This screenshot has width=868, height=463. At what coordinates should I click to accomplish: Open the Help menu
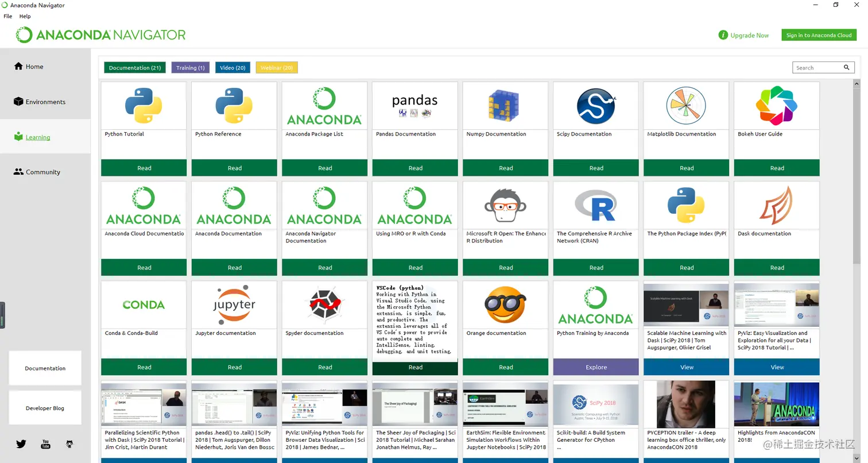tap(25, 16)
